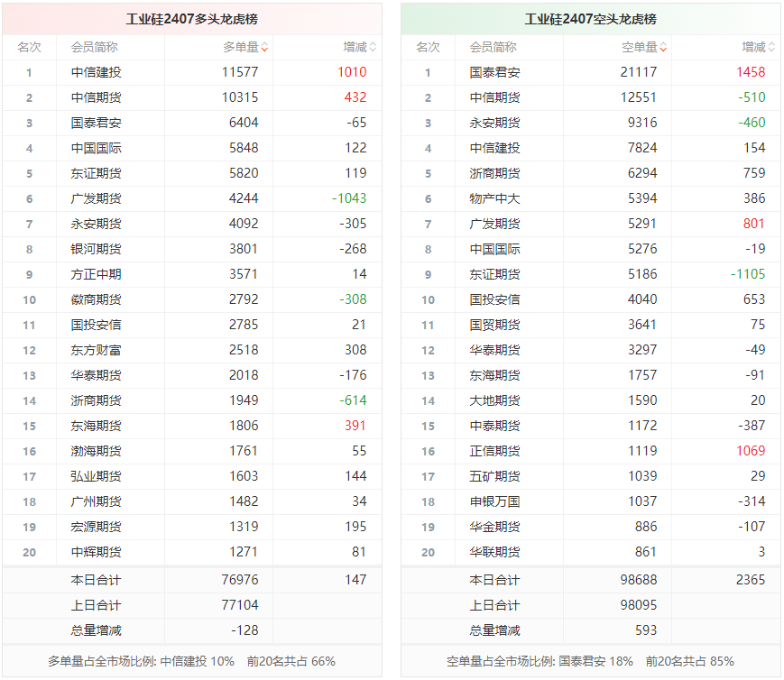Click 东证期货 short change value -1105
Image resolution: width=784 pixels, height=680 pixels.
(748, 274)
